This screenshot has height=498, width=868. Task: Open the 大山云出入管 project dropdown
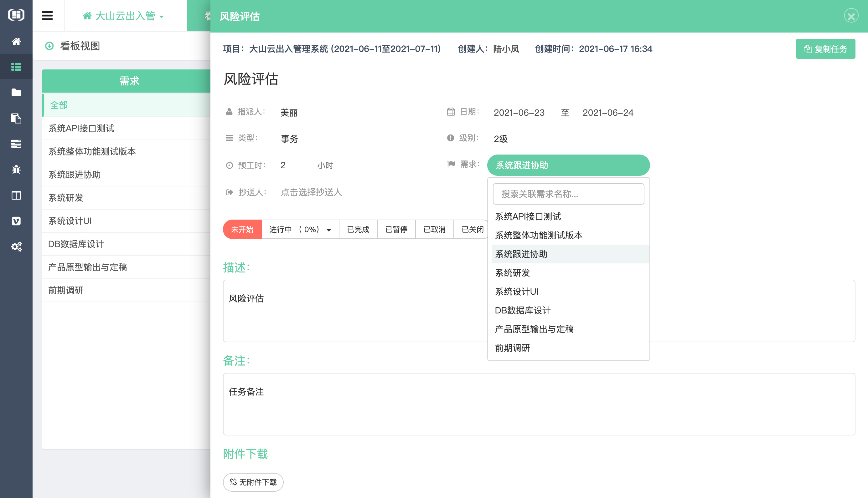click(x=124, y=16)
